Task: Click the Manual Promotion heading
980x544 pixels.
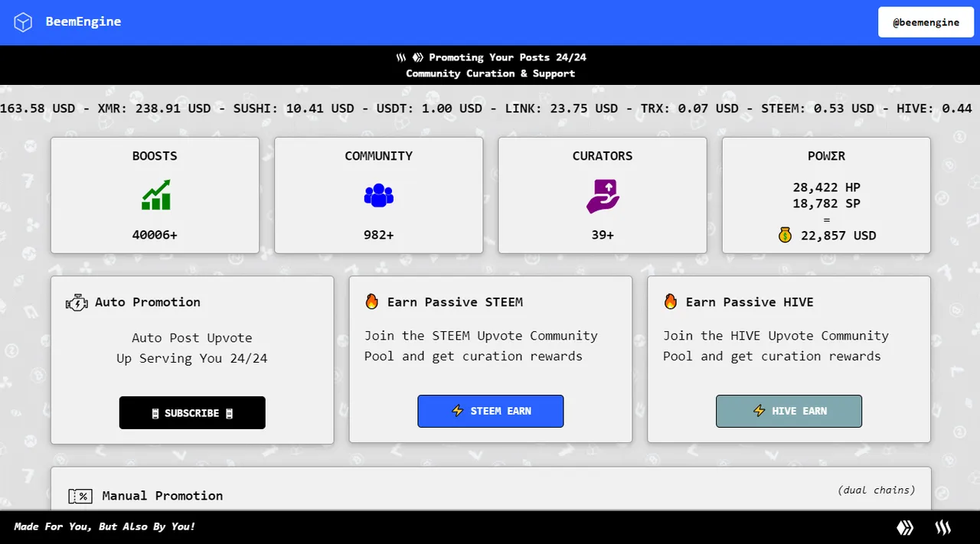Action: 162,496
